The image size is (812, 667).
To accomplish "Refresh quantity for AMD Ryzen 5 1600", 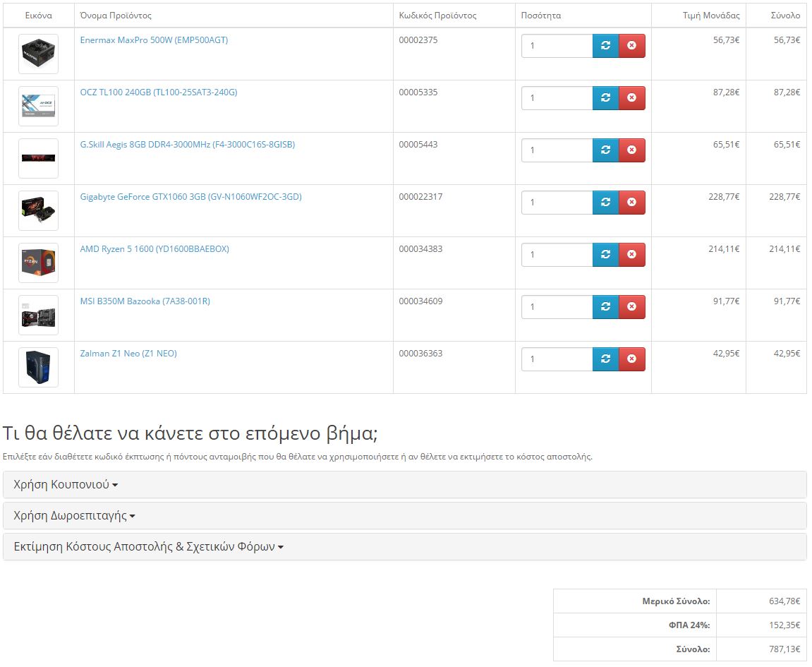I will click(605, 255).
